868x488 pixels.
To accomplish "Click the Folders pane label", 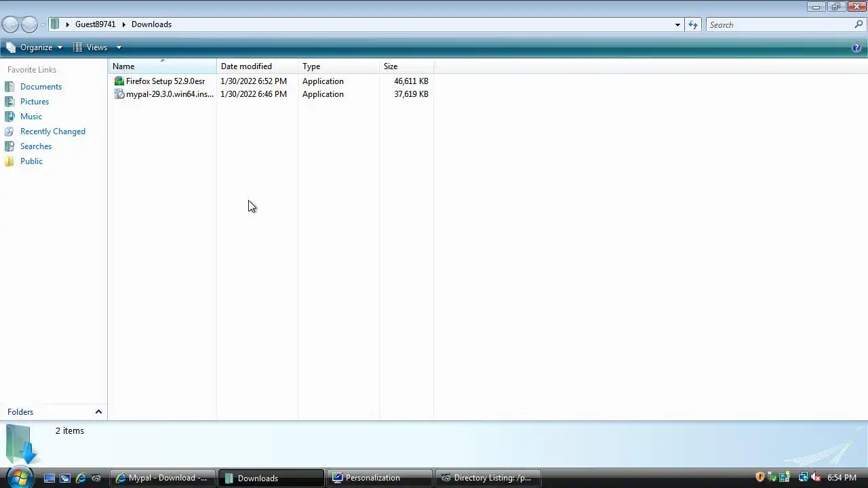I will click(20, 412).
